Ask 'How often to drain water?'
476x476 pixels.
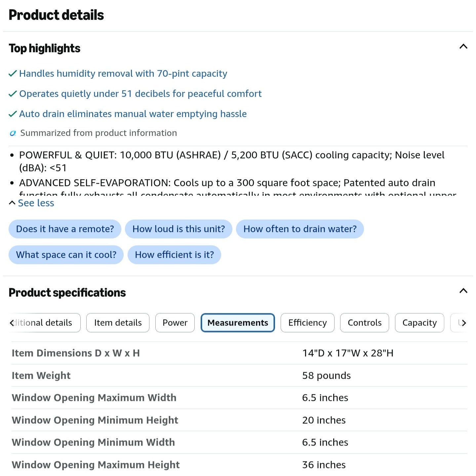tap(300, 229)
